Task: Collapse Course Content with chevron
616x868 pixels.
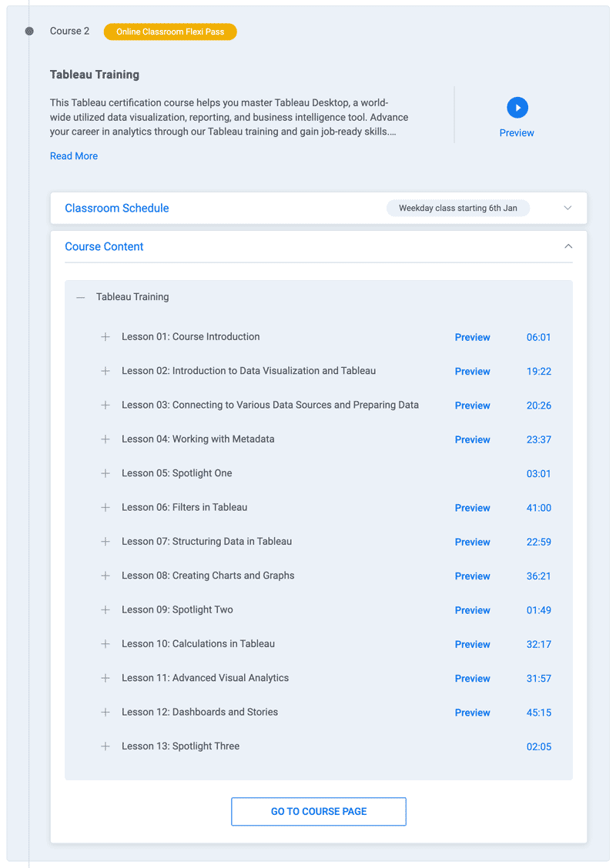Action: click(567, 246)
